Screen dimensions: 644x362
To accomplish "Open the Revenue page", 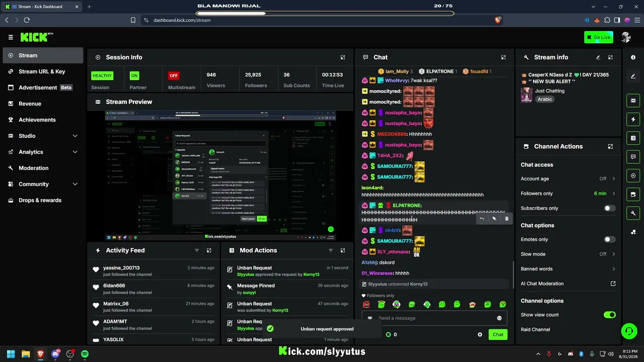I will pos(43,104).
